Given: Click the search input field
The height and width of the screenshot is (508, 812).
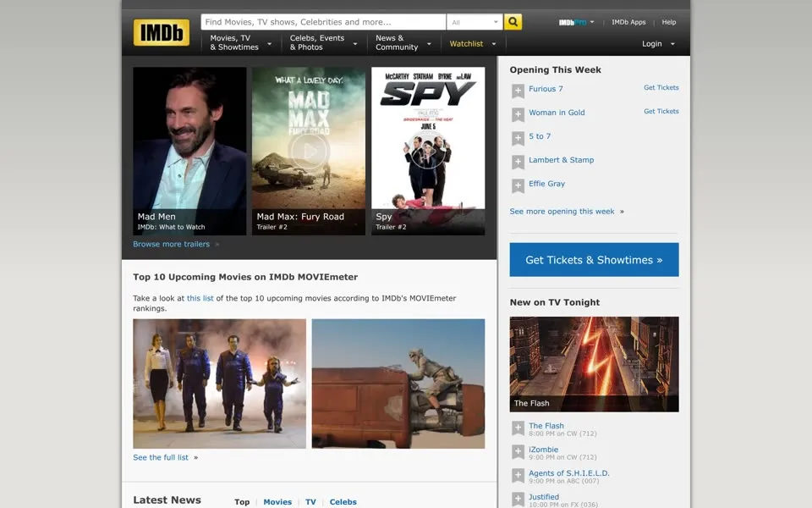Looking at the screenshot, I should point(323,22).
